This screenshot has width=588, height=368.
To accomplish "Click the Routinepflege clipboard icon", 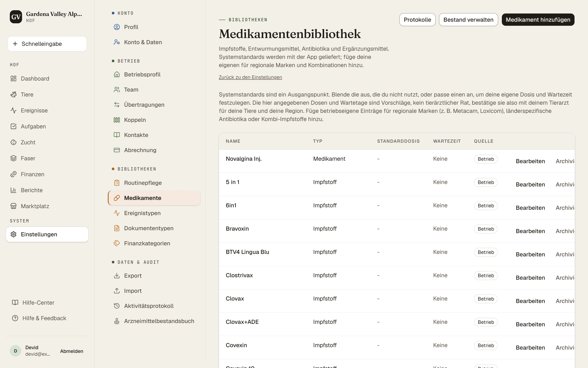I will 117,183.
